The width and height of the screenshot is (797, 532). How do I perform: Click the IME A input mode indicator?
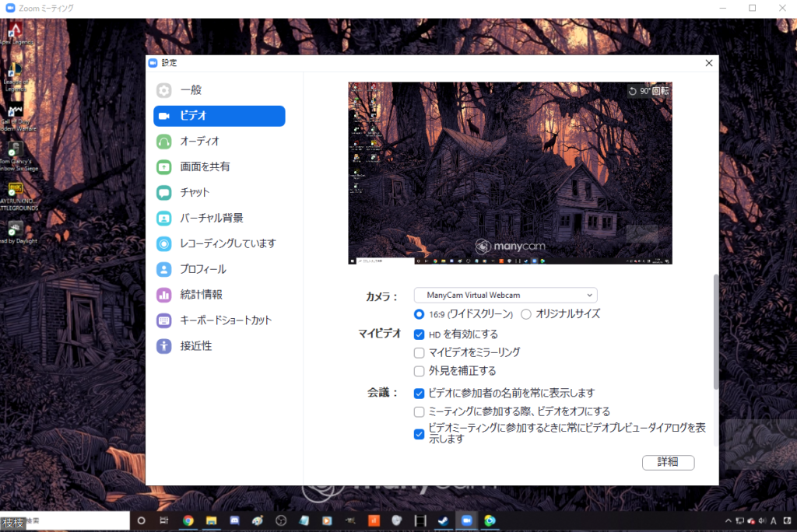click(x=774, y=521)
